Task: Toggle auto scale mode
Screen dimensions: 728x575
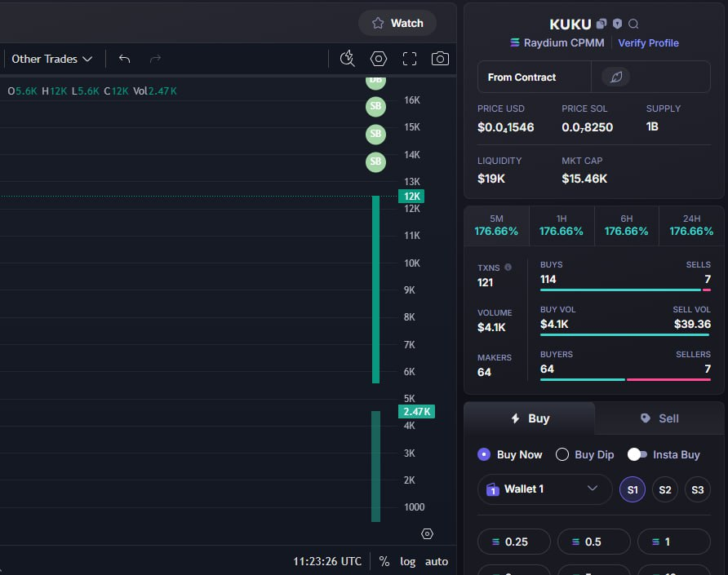Action: 437,561
